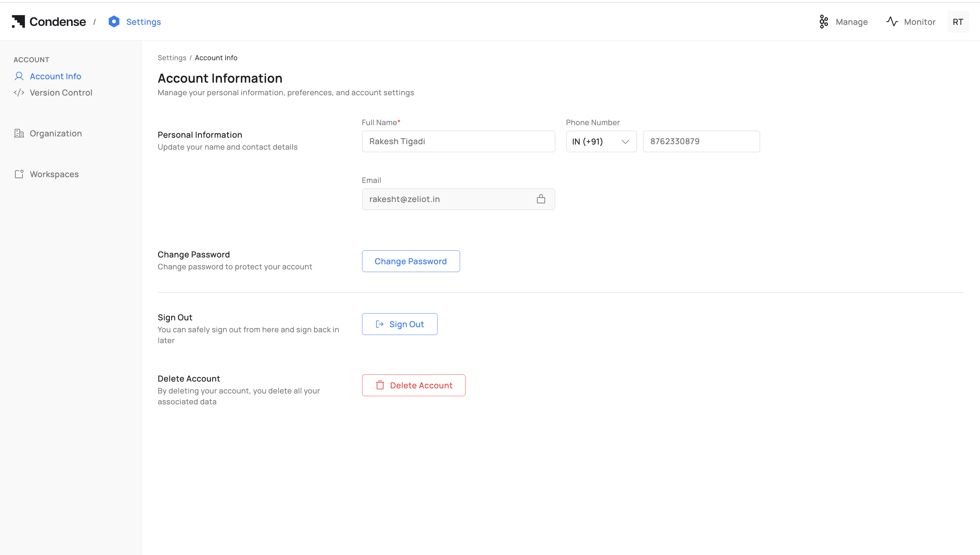This screenshot has height=555, width=980.
Task: Click the Settings breadcrumb link
Action: (171, 58)
